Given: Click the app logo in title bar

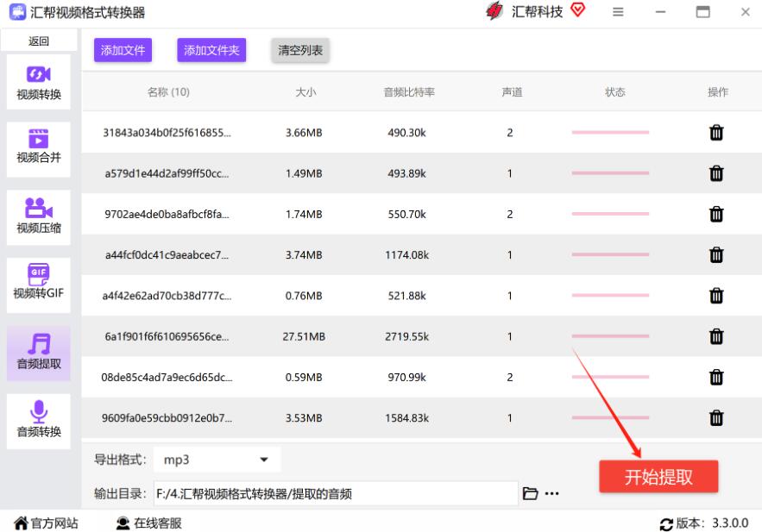Looking at the screenshot, I should point(17,12).
